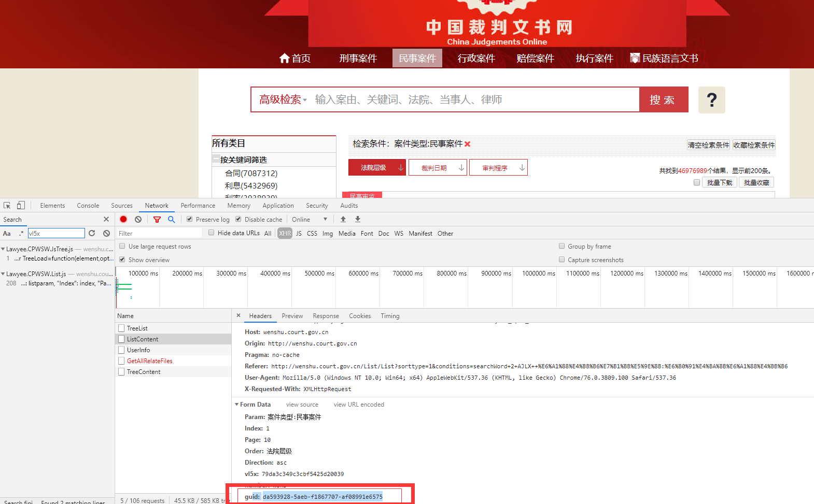Screen dimensions: 814x504
Task: Toggle the network filter funnel icon
Action: point(157,219)
